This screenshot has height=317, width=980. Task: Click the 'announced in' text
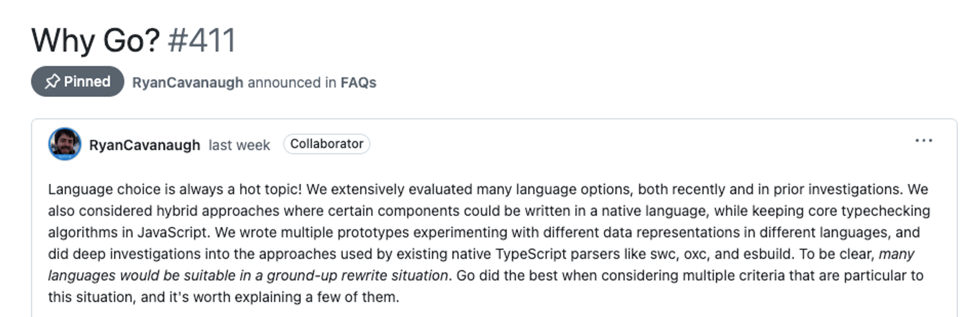point(292,82)
